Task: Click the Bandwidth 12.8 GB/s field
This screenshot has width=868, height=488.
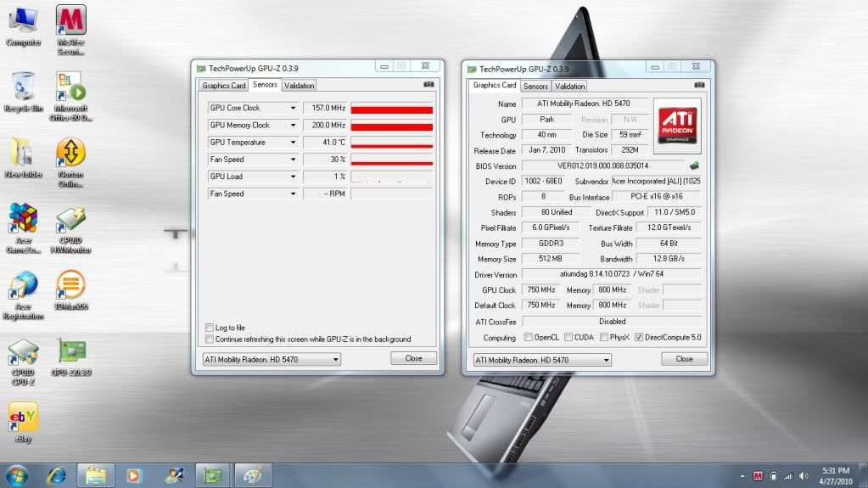Action: [x=669, y=259]
